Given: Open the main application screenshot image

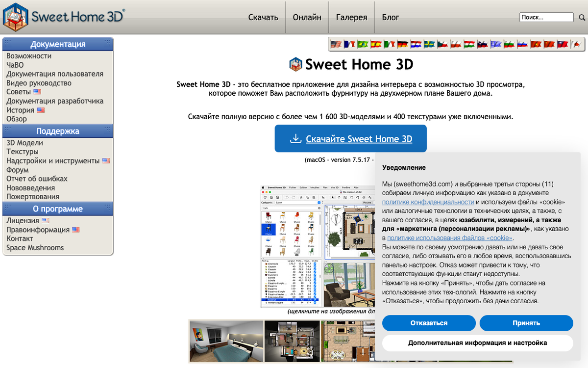Looking at the screenshot, I should pyautogui.click(x=318, y=246).
